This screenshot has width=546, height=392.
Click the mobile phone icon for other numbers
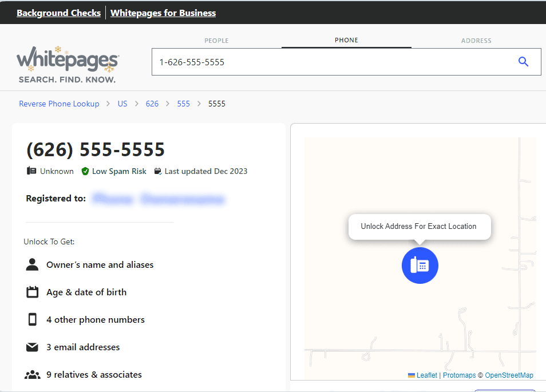pyautogui.click(x=33, y=319)
